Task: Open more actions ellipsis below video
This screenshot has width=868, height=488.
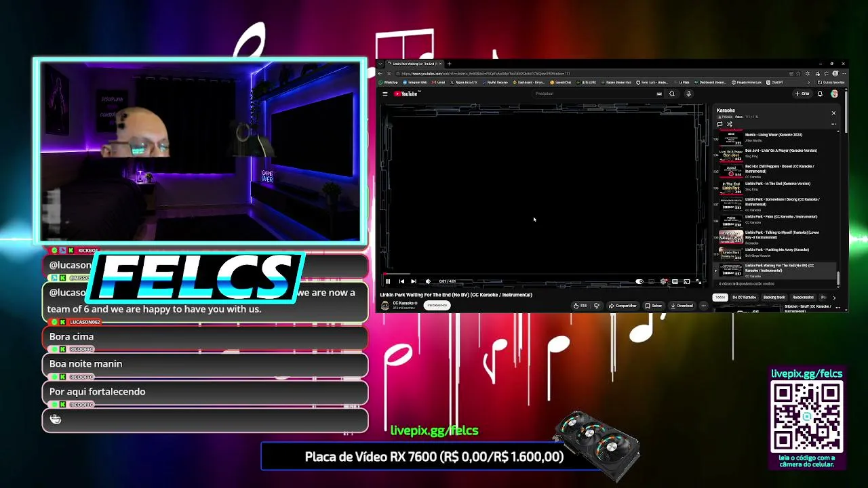Action: 703,306
